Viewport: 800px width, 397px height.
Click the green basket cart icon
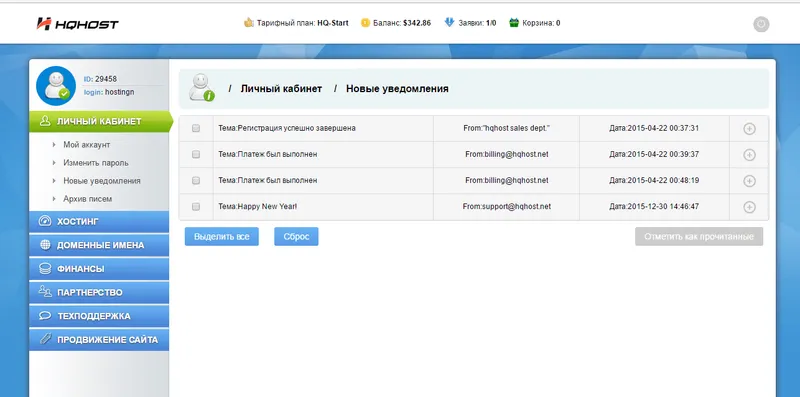514,23
